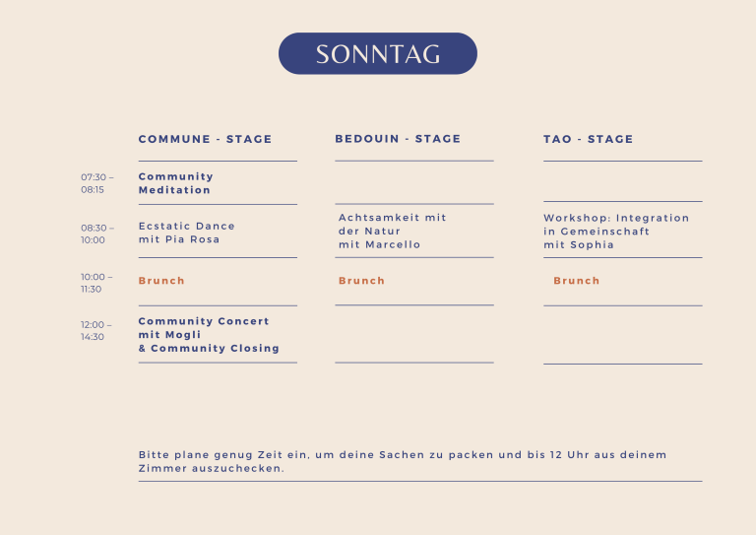Click the 07:30 – 08:15 time slot
Screen dimensions: 756x535
(x=97, y=183)
